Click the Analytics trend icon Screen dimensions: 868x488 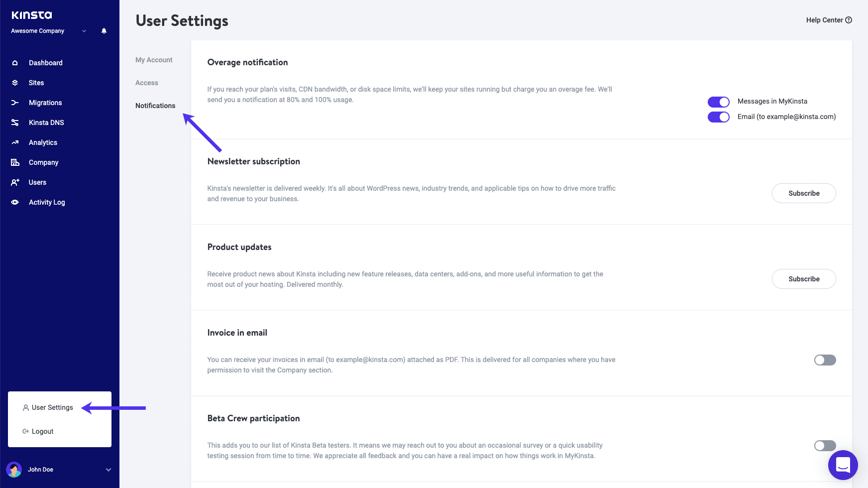[15, 142]
